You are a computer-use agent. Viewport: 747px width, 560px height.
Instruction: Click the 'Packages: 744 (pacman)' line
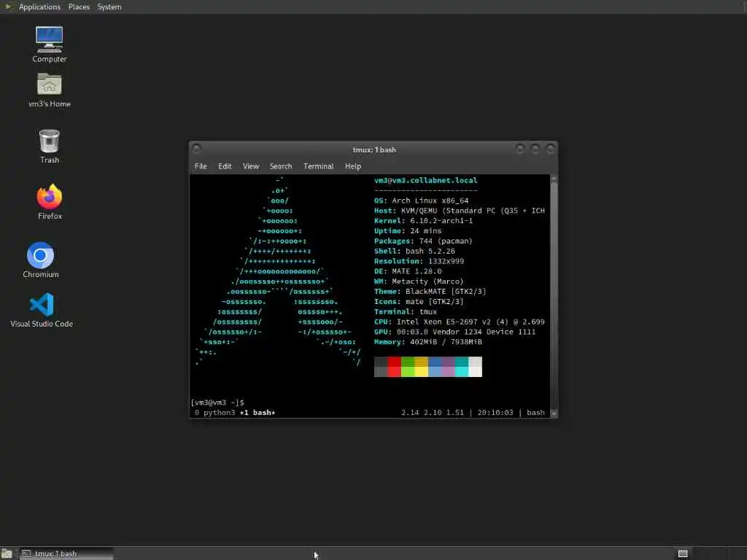423,241
